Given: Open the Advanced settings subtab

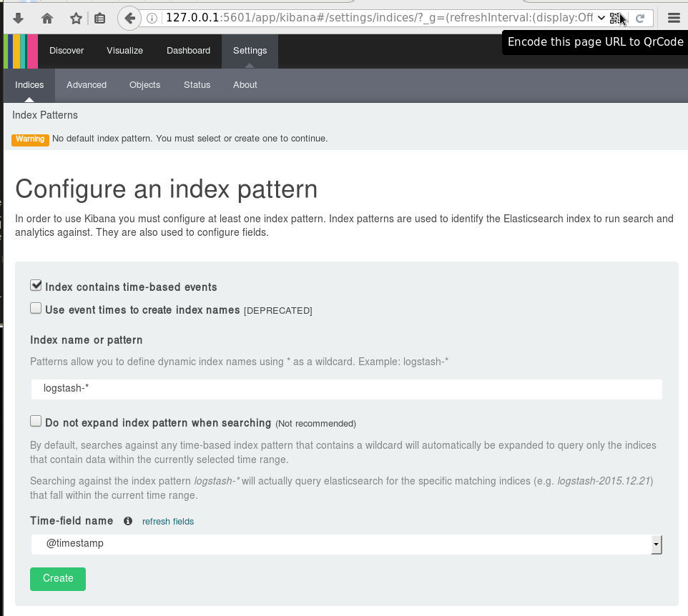Looking at the screenshot, I should [x=87, y=85].
